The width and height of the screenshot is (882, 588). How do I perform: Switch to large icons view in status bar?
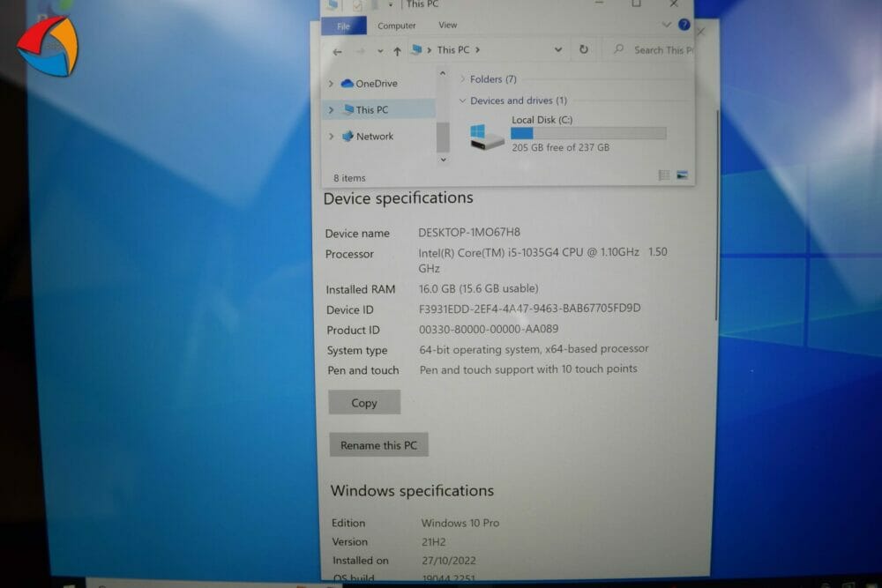tap(683, 175)
